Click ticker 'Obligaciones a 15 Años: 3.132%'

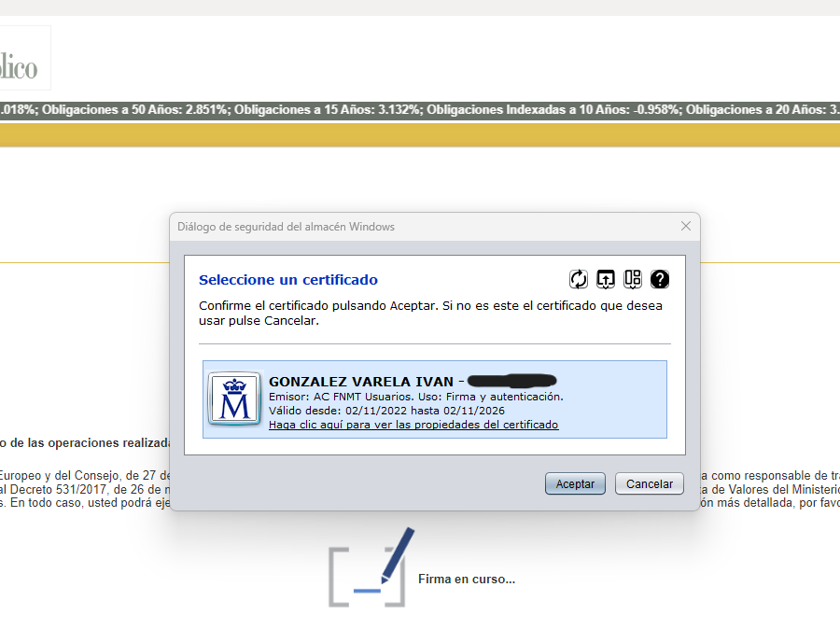point(329,109)
